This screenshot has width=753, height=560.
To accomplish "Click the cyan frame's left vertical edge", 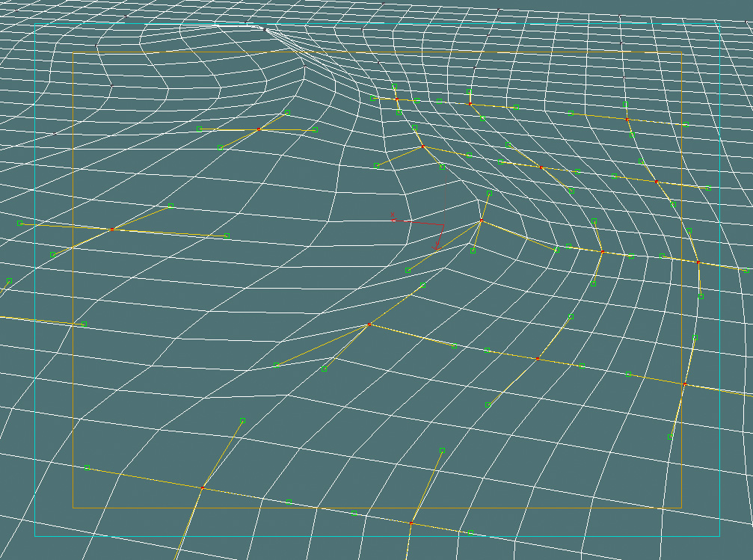I will click(34, 299).
